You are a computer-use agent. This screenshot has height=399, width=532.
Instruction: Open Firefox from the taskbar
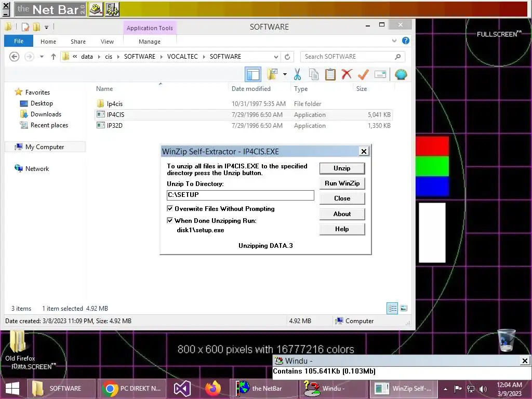click(x=212, y=389)
